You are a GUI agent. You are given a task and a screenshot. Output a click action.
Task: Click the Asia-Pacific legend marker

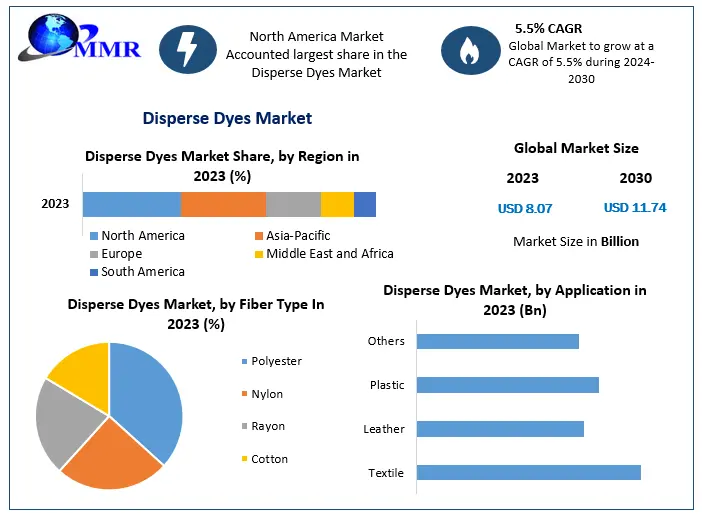coord(258,236)
